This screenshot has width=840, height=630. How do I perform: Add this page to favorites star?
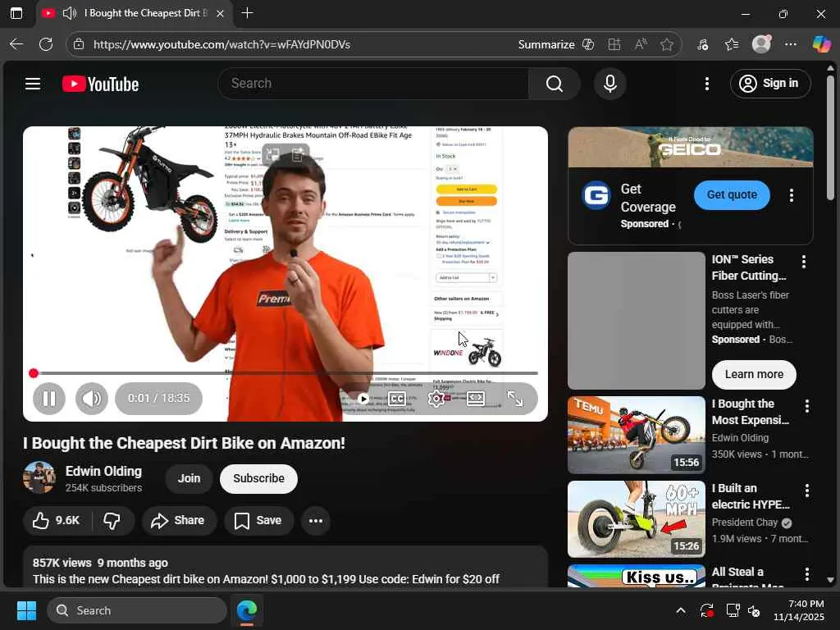pos(666,44)
